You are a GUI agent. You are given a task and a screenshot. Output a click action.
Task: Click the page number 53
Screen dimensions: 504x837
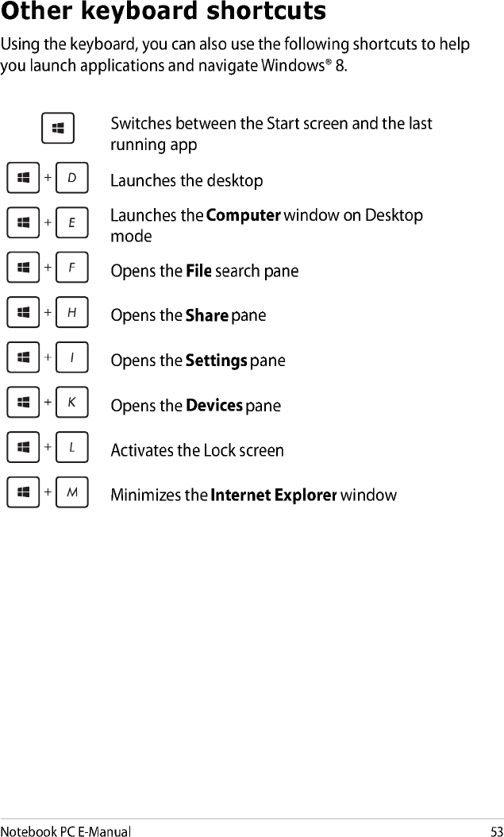pyautogui.click(x=496, y=831)
